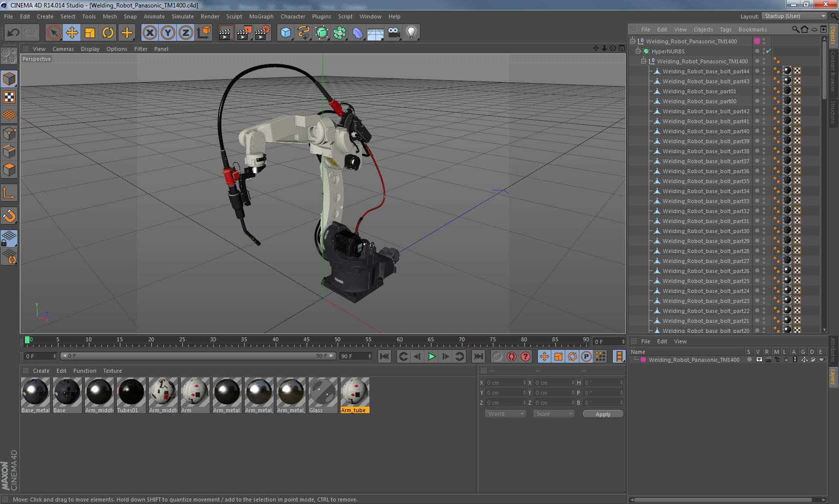
Task: Click the Object Manager search icon
Action: point(796,29)
